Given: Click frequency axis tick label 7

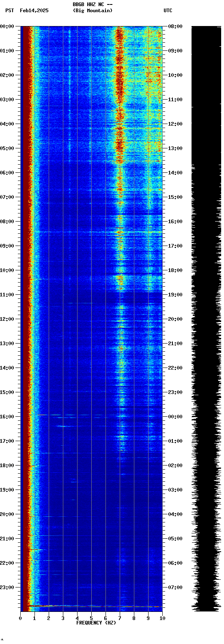Looking at the screenshot, I should [120, 618].
